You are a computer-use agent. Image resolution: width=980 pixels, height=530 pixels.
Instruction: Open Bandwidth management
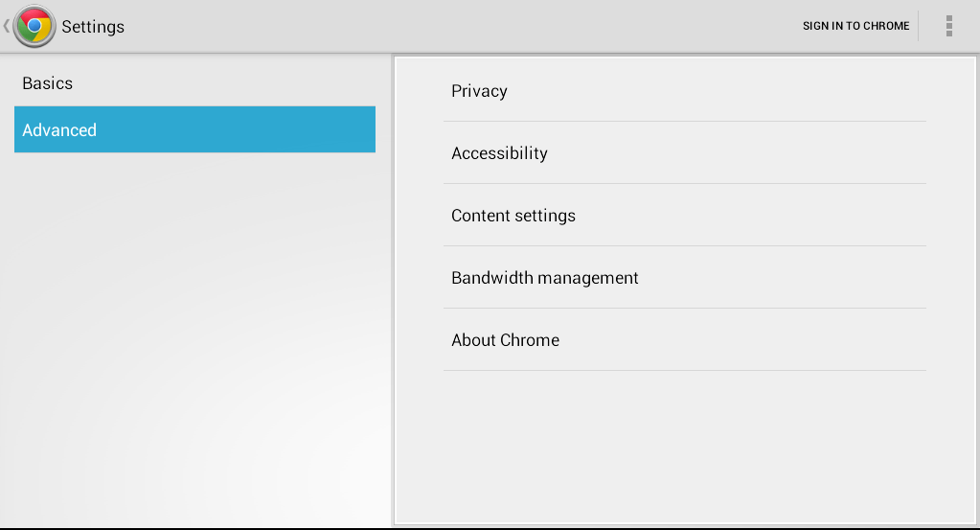click(684, 278)
